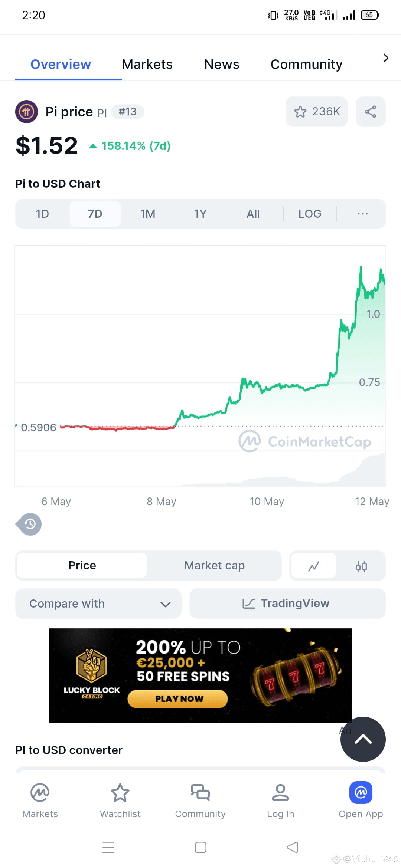401x868 pixels.
Task: Open Markets in bottom navigation
Action: [40, 800]
